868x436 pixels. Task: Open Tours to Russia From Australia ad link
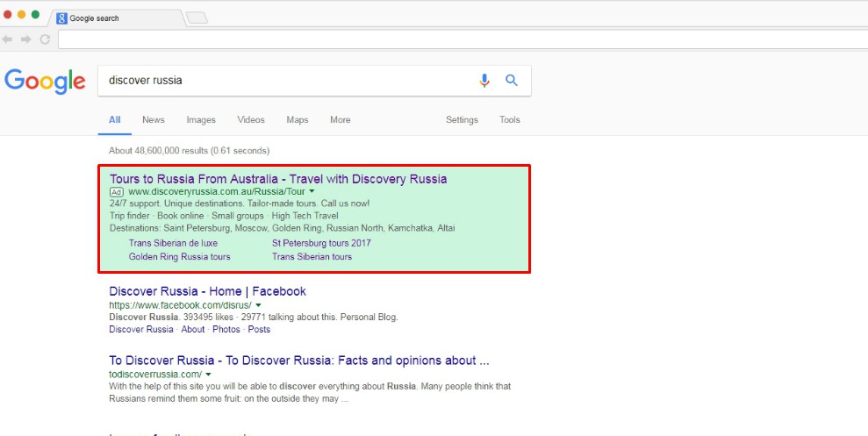point(278,179)
